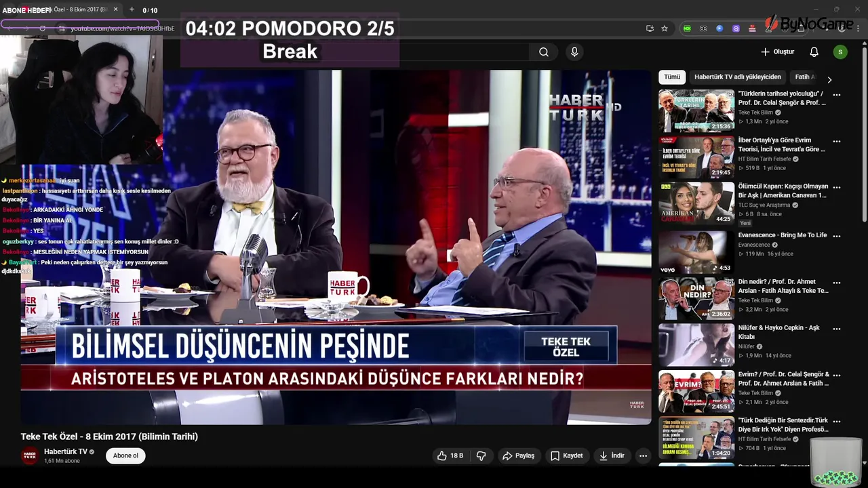The width and height of the screenshot is (868, 488).
Task: Open 'Nilüfer & Hayko Cepkin - Aşk Kitabı' video
Action: (779, 332)
